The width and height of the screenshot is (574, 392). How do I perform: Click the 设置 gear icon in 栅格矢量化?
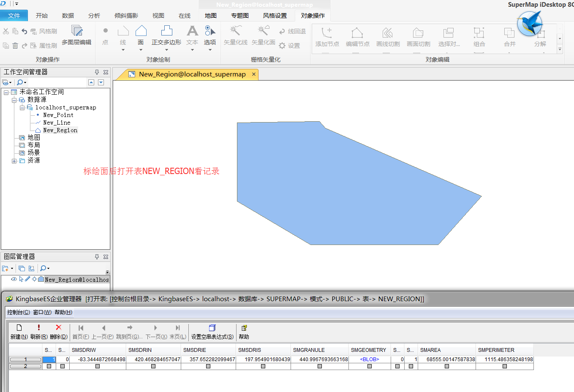pyautogui.click(x=282, y=46)
